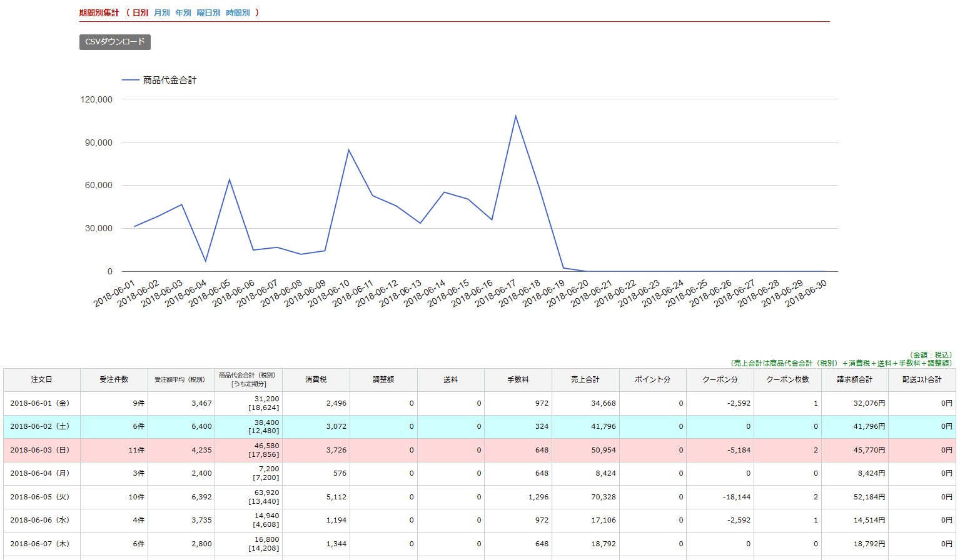Click the クーポン分 column header

click(x=720, y=379)
